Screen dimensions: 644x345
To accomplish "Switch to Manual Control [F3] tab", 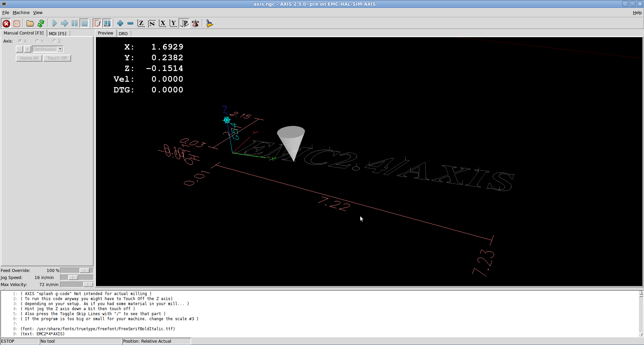I will coord(23,33).
